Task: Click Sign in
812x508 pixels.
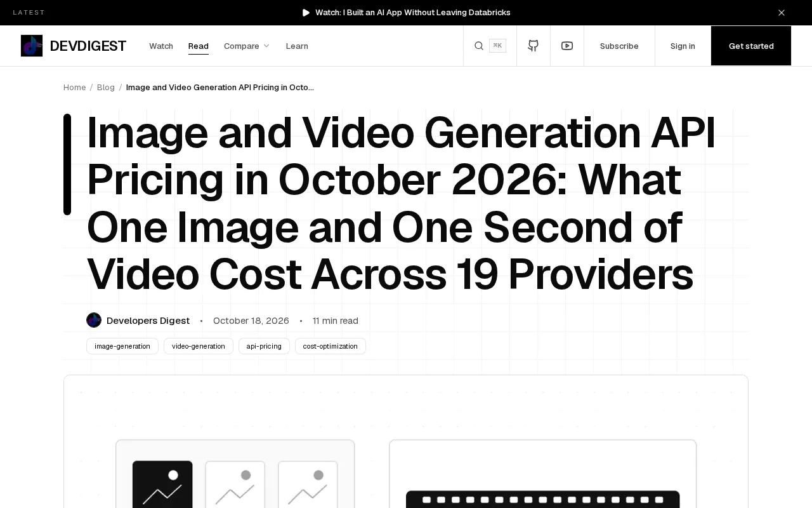Action: (683, 46)
